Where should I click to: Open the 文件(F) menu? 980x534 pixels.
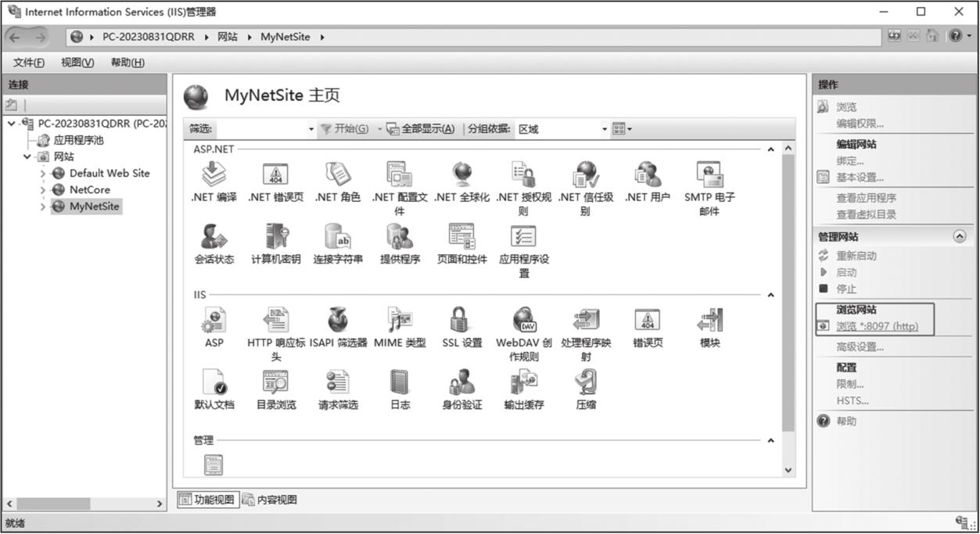(28, 63)
